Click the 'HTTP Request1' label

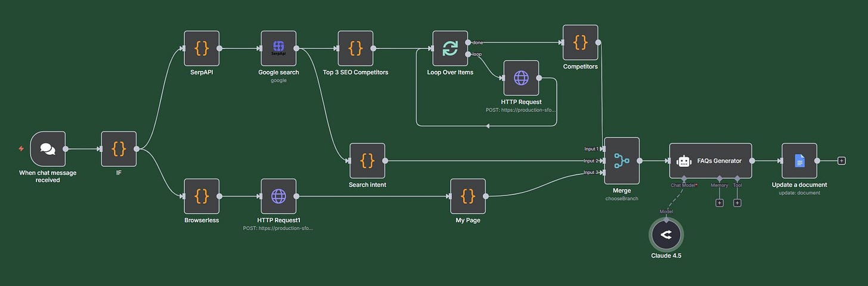point(278,220)
